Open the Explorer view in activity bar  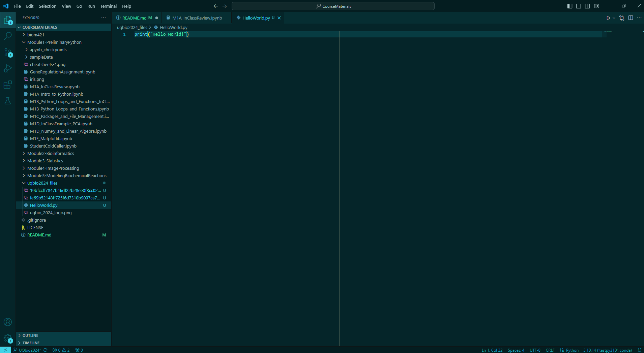point(8,20)
